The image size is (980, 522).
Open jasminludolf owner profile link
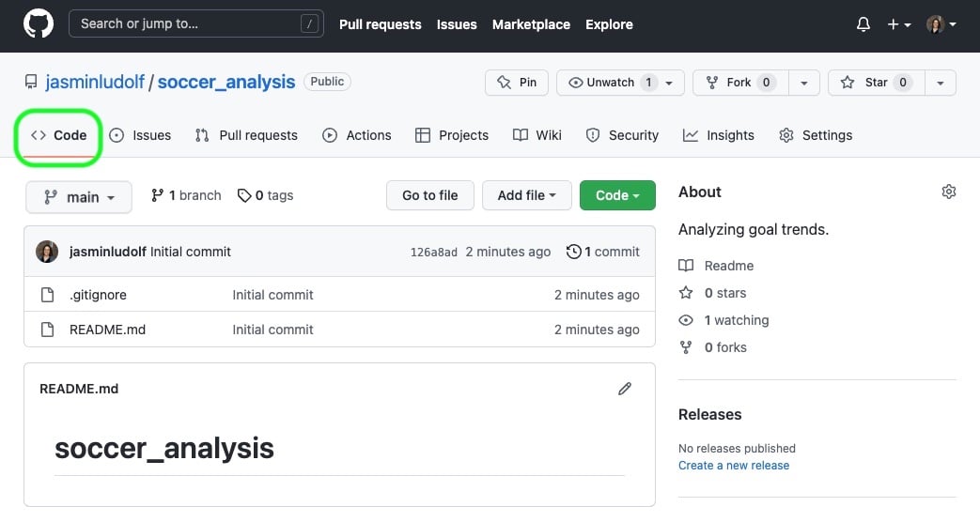94,82
